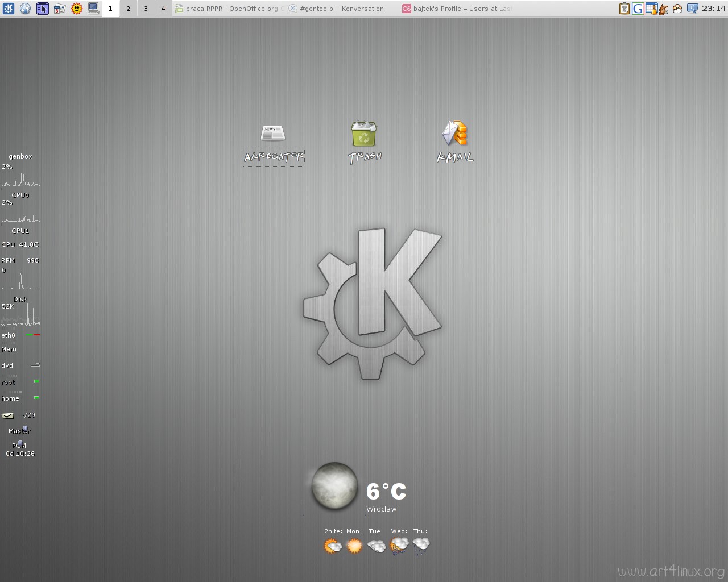
Task: Click the Thu forecast icon
Action: click(x=421, y=546)
